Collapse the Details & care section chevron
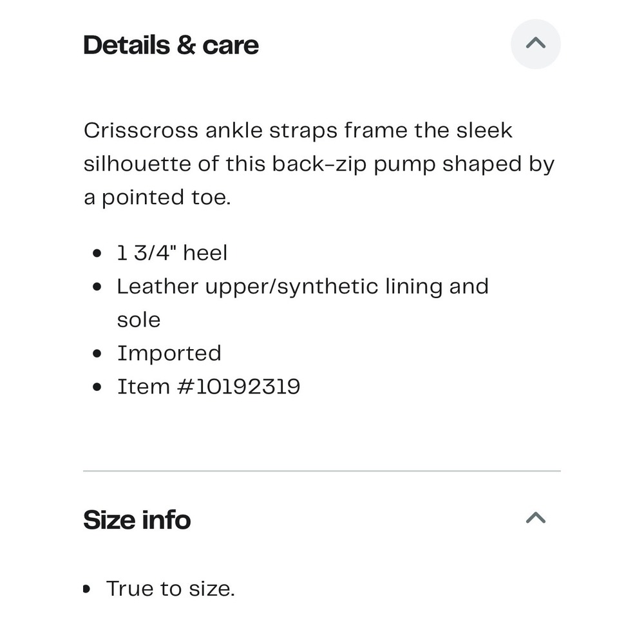Image resolution: width=644 pixels, height=644 pixels. [536, 44]
